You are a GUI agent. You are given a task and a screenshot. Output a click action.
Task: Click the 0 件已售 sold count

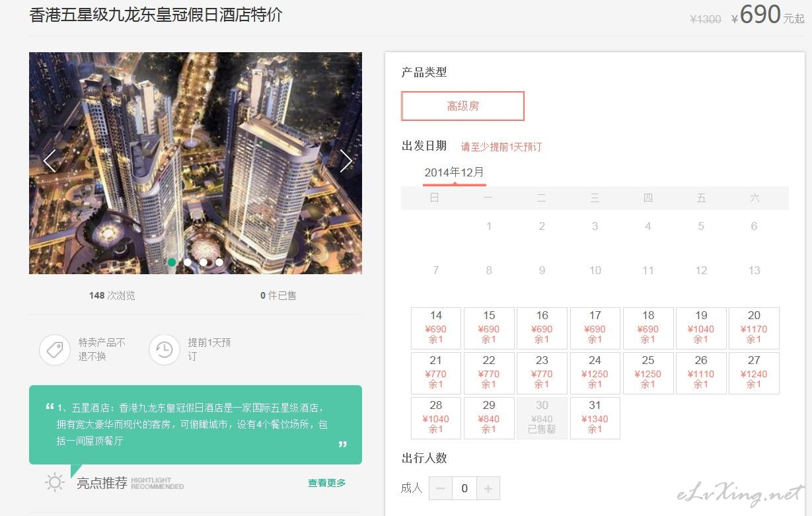[278, 295]
